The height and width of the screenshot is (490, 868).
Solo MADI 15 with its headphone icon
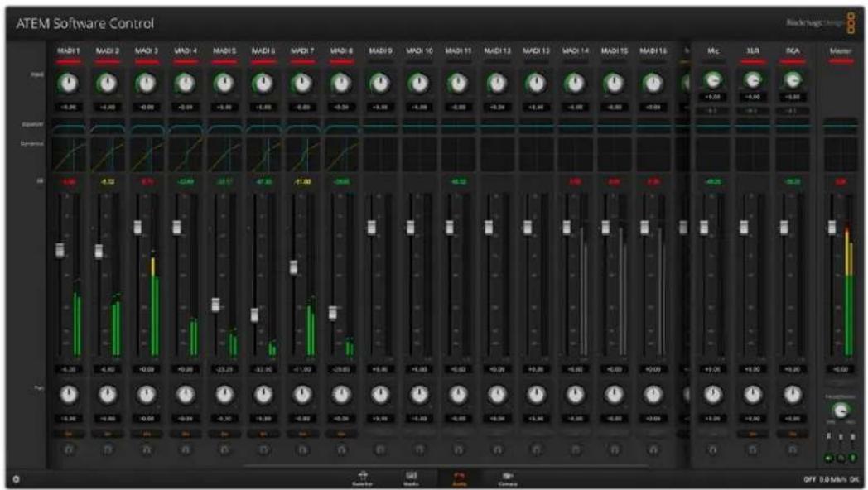point(615,450)
